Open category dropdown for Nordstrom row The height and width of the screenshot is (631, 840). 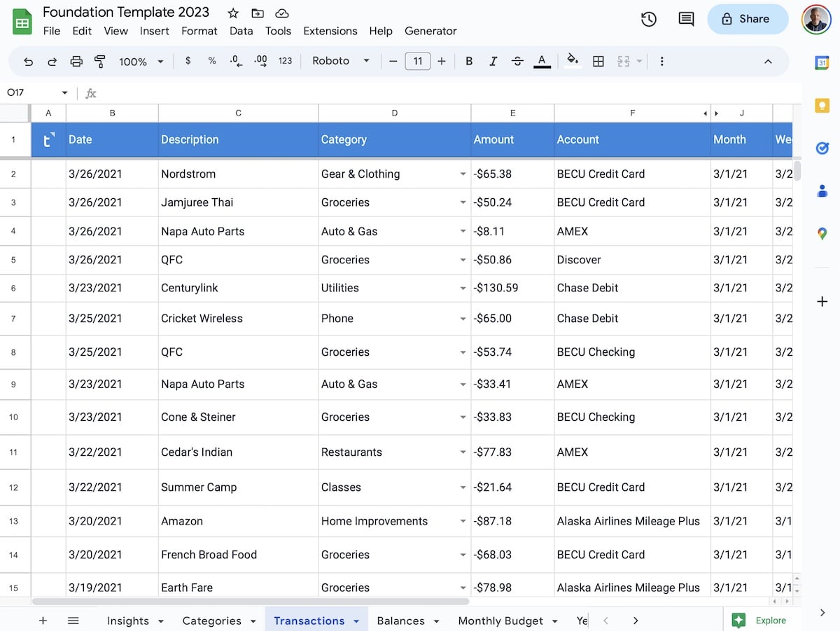click(463, 174)
